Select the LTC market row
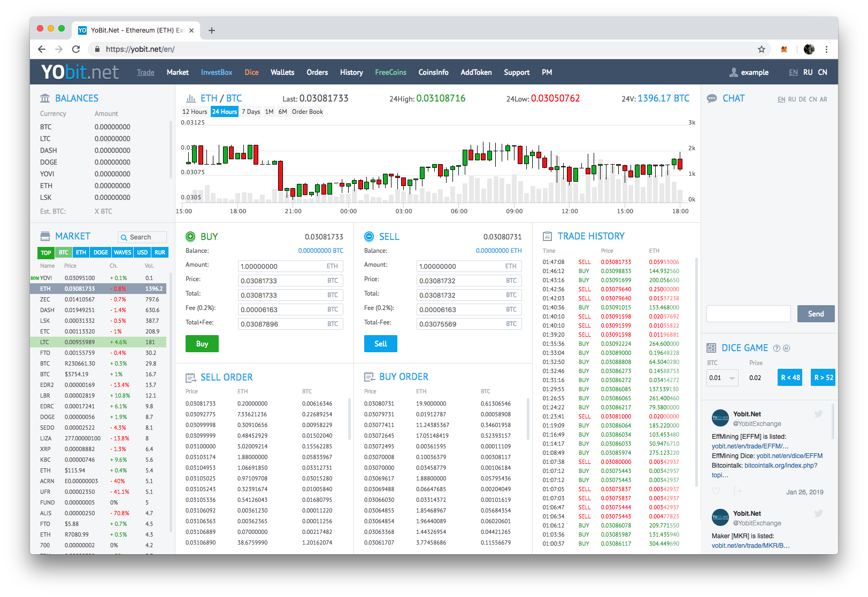868x597 pixels. (x=98, y=342)
